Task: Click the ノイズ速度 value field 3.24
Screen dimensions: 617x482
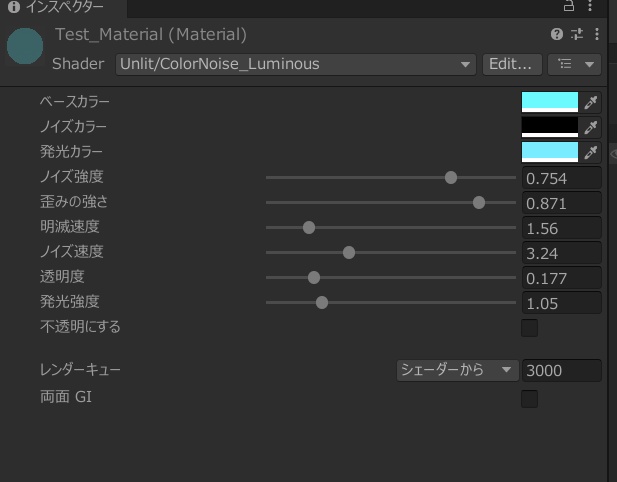Action: (x=562, y=253)
